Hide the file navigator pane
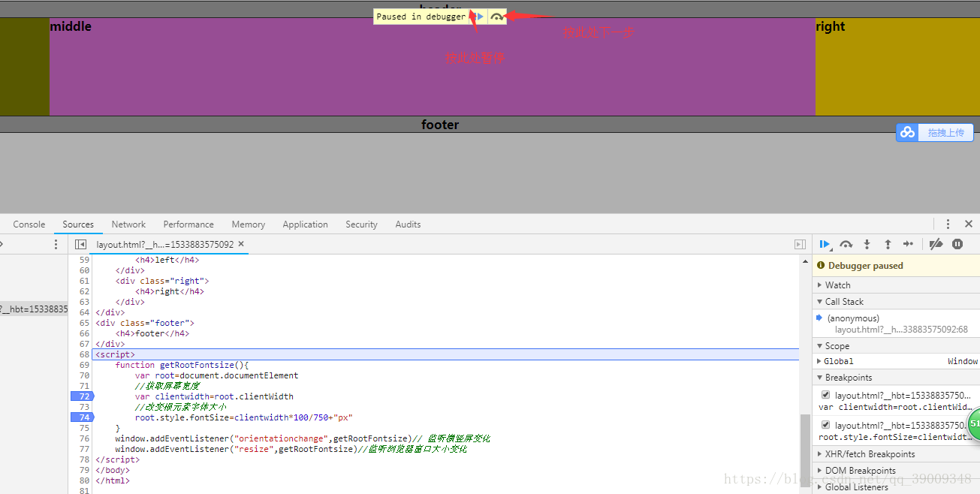The image size is (980, 494). (x=80, y=245)
